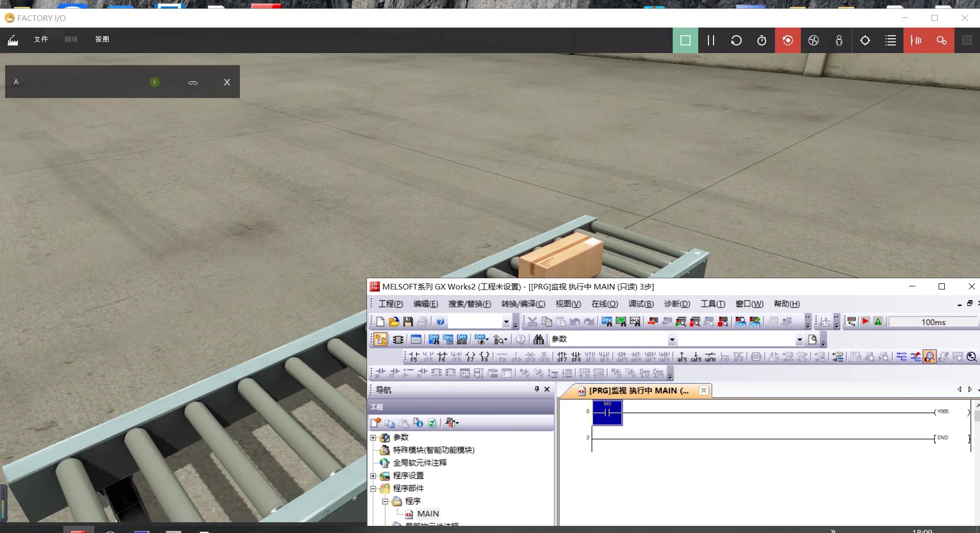980x533 pixels.
Task: Click the red simulation start arrow icon
Action: (x=866, y=322)
